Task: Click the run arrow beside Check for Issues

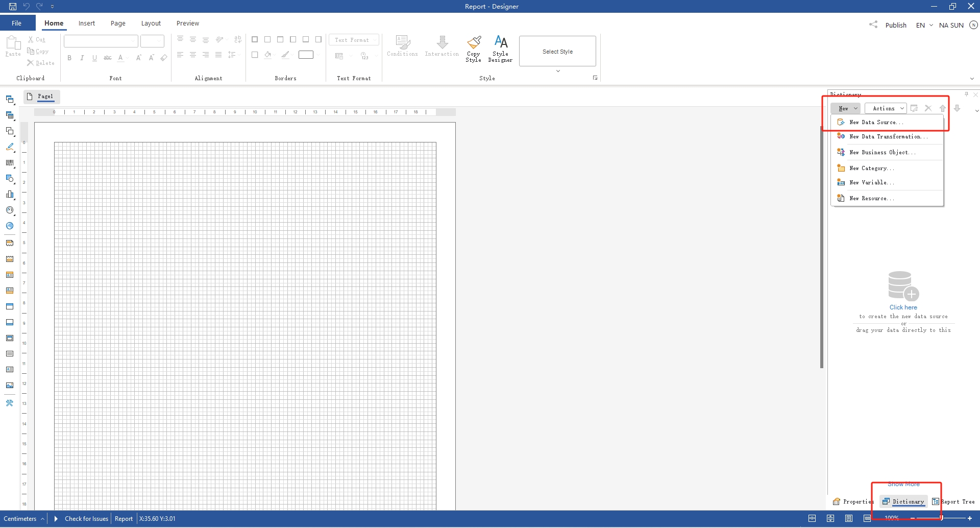Action: pos(56,519)
